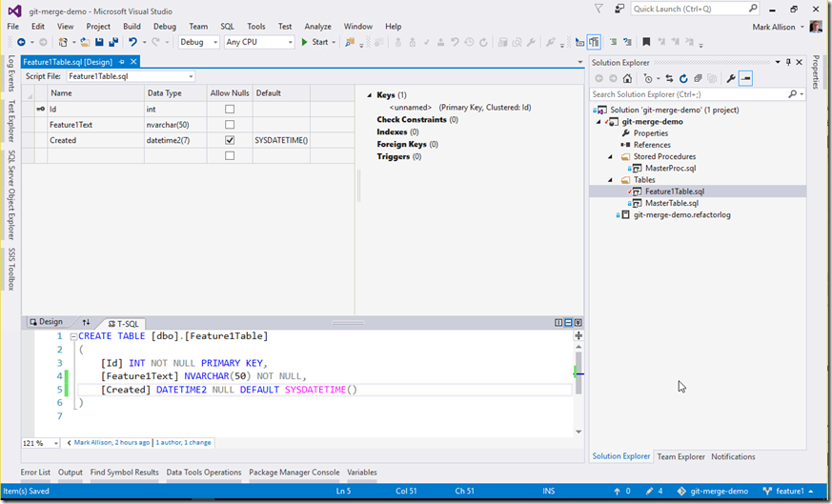Click the Properties wrench in Solution Explorer
Image resolution: width=832 pixels, height=504 pixels.
pyautogui.click(x=731, y=78)
